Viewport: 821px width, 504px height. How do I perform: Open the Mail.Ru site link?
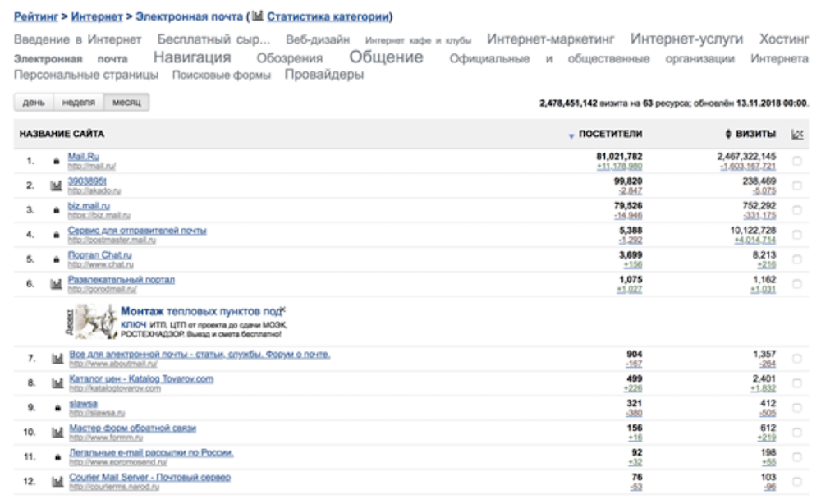[83, 157]
